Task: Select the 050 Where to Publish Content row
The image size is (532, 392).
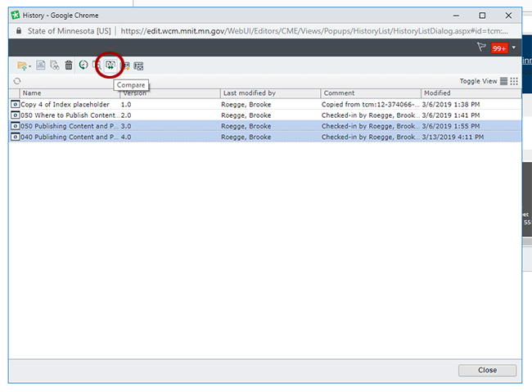Action: (x=65, y=115)
